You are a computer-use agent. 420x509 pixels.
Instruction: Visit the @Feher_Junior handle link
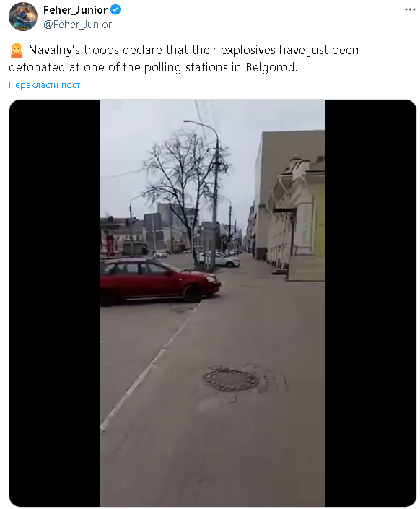coord(77,25)
